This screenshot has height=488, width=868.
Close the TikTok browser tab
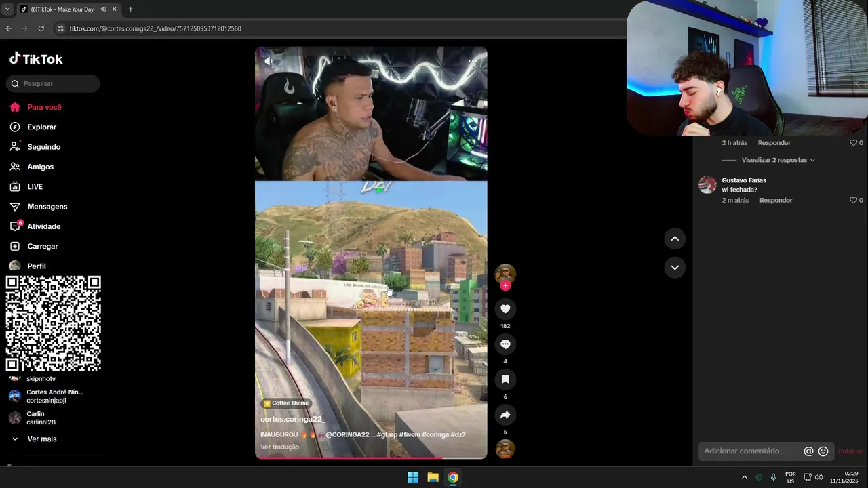coord(114,9)
